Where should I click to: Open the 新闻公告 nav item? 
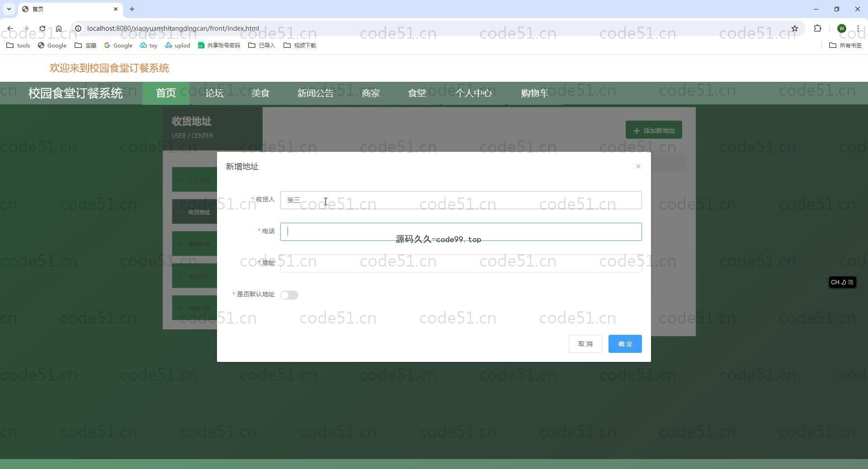pyautogui.click(x=316, y=93)
